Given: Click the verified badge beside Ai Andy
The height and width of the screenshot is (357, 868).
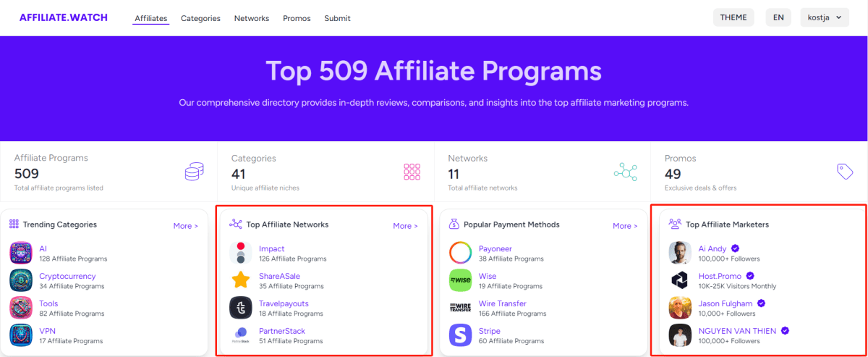Looking at the screenshot, I should [x=735, y=248].
